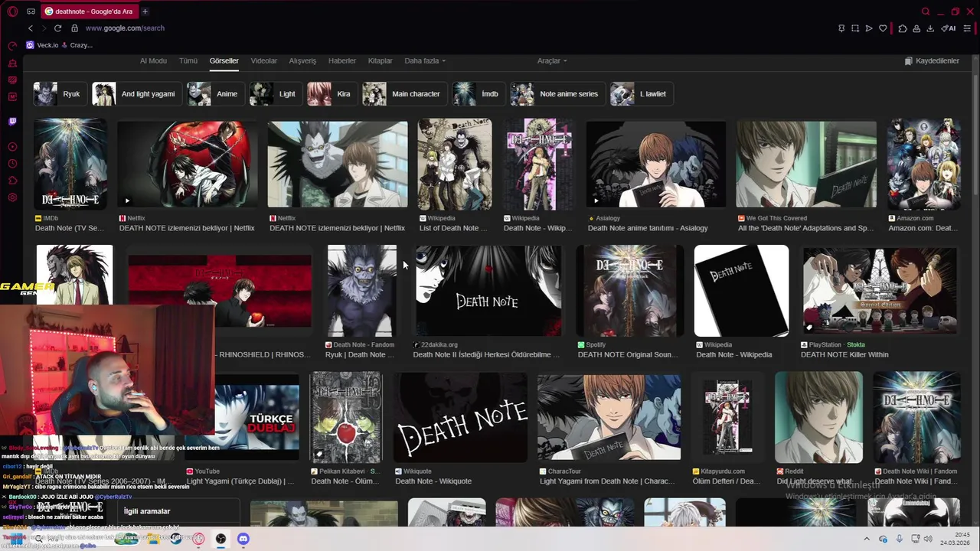Open the black Death Note notebook image
The width and height of the screenshot is (980, 551).
741,291
